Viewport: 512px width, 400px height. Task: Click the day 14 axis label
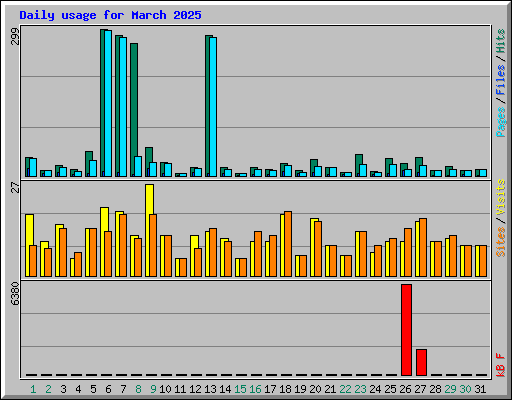225,389
